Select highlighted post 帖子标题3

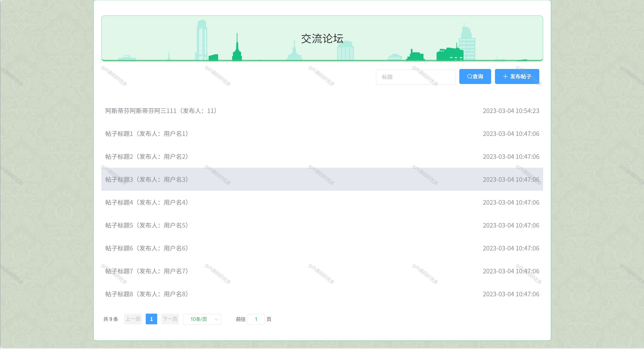point(147,180)
